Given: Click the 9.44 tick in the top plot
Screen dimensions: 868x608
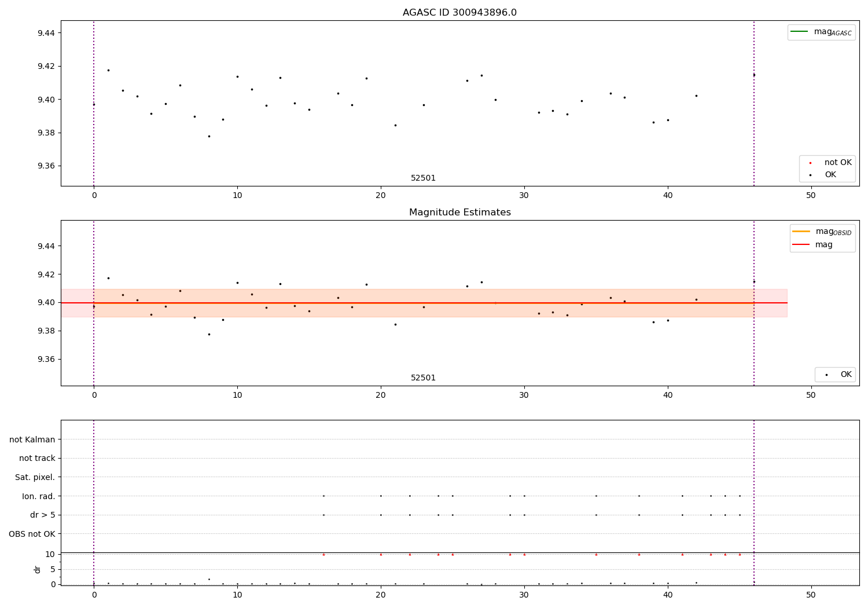Looking at the screenshot, I should pos(46,33).
